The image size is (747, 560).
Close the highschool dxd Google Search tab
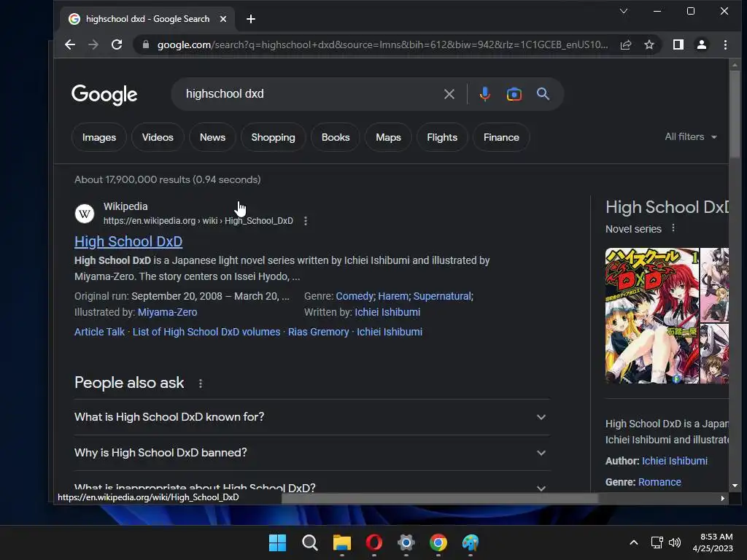point(223,19)
